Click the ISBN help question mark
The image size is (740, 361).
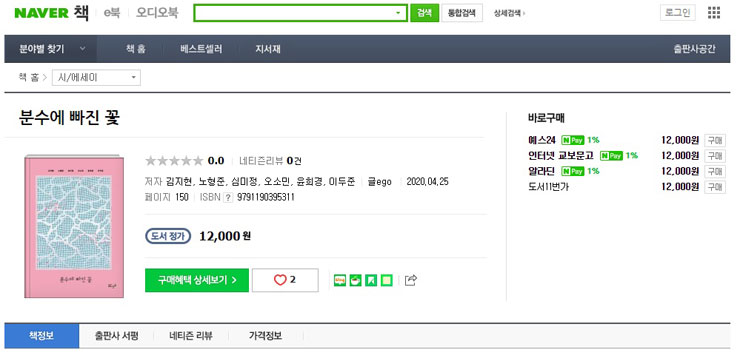tap(228, 198)
